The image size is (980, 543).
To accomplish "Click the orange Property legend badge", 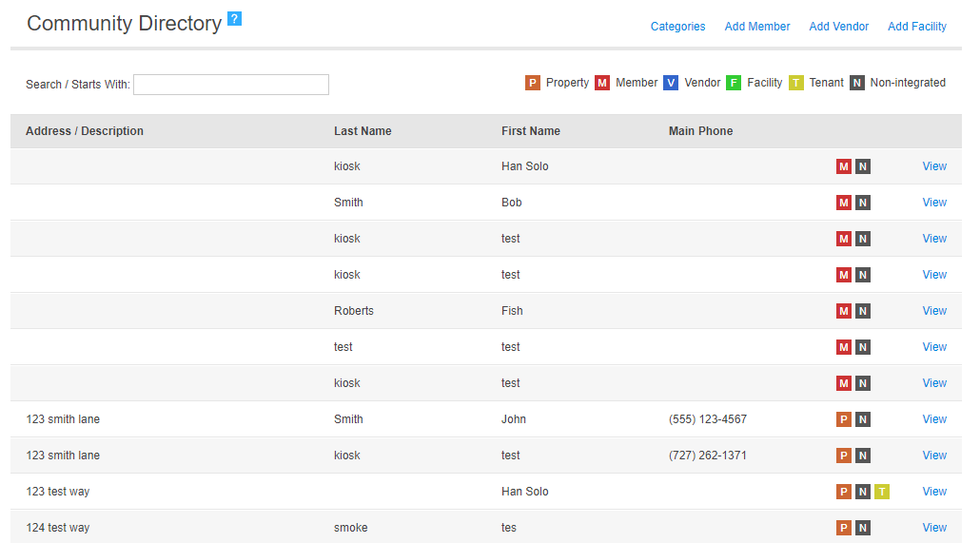I will click(533, 83).
